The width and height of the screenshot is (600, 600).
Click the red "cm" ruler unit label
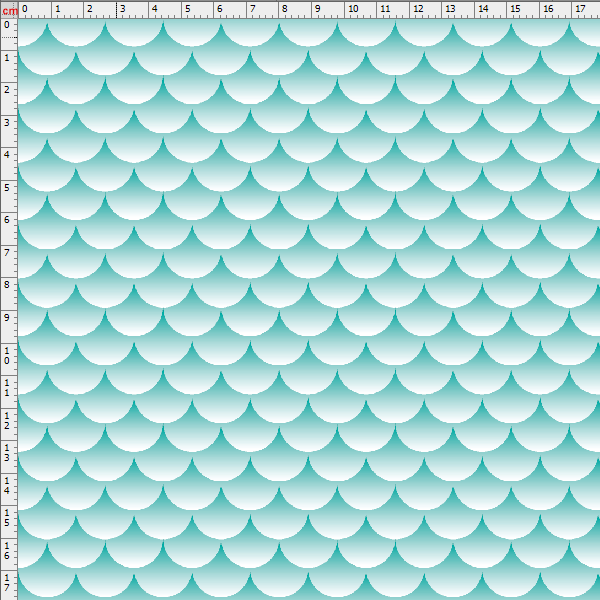[x=10, y=10]
